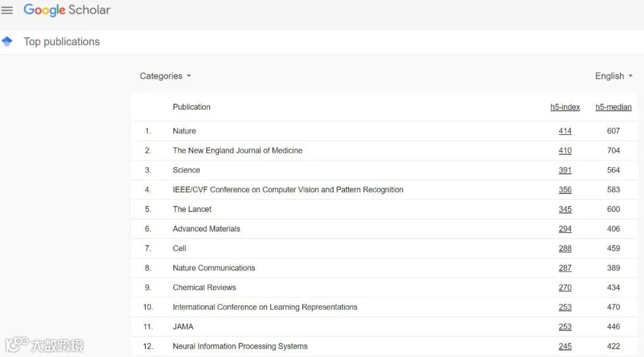Click Neural Information Processing Systems h5-index 245
Image resolution: width=644 pixels, height=357 pixels.
565,346
